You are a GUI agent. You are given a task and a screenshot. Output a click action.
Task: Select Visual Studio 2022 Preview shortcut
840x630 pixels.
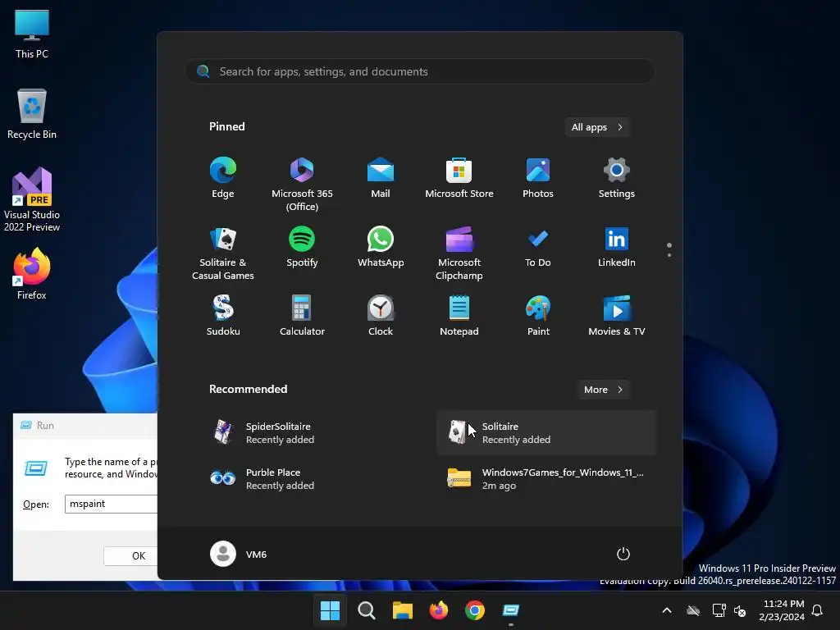coord(32,199)
